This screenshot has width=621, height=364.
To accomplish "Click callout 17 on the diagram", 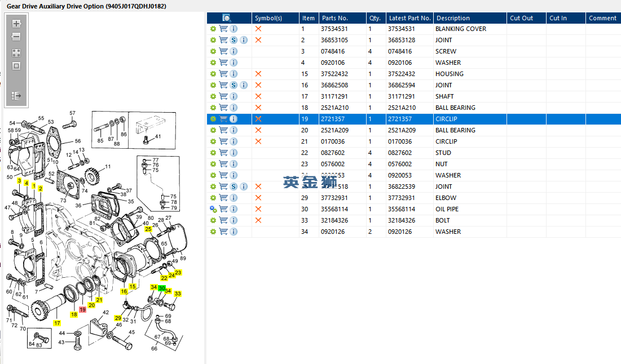I will [x=57, y=323].
